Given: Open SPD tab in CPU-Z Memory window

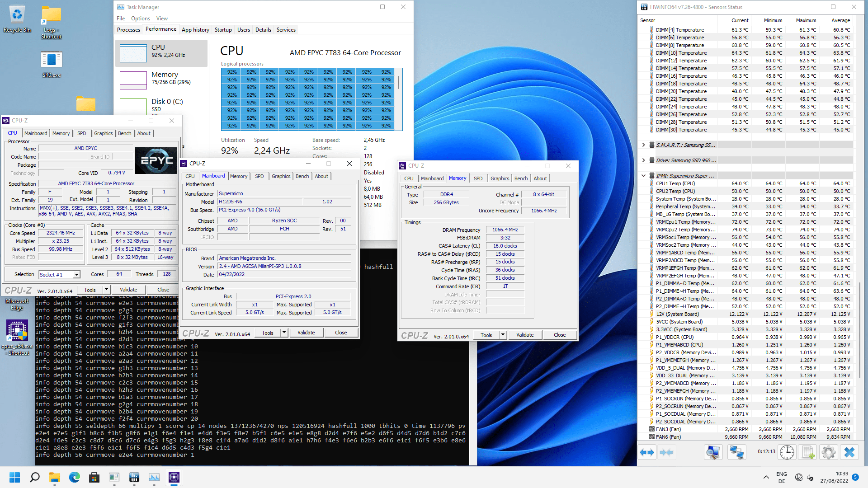Looking at the screenshot, I should coord(478,178).
